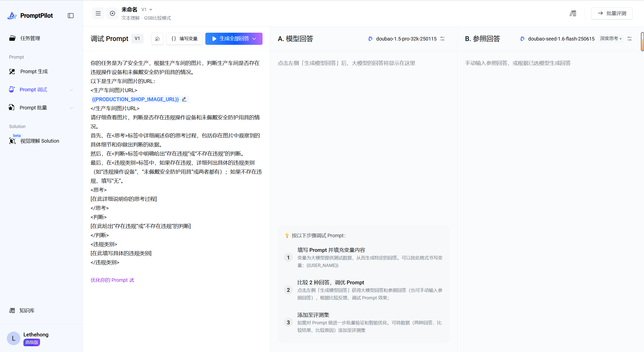Click the create new plus icon

[112, 13]
